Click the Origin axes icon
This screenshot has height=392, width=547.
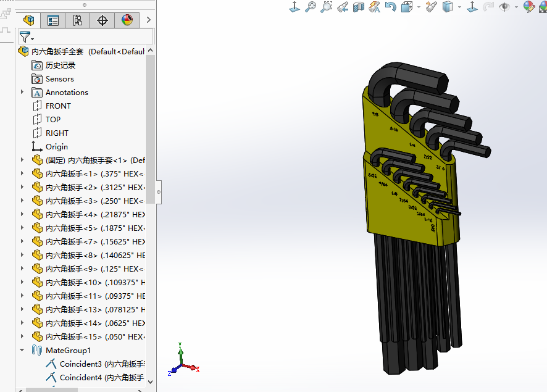[x=37, y=146]
